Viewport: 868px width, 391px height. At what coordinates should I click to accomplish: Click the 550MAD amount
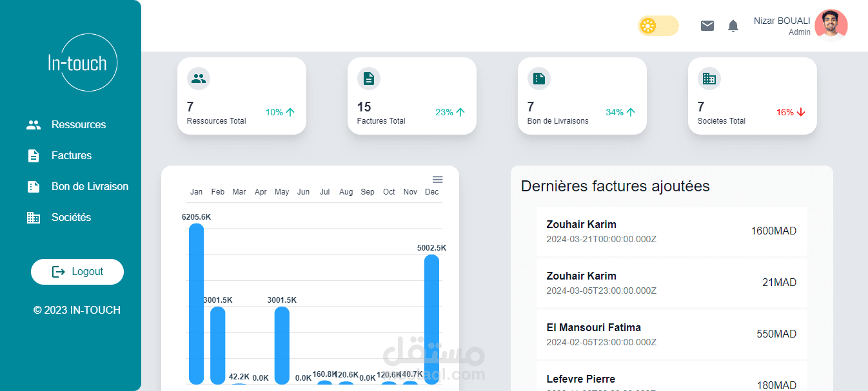click(776, 334)
